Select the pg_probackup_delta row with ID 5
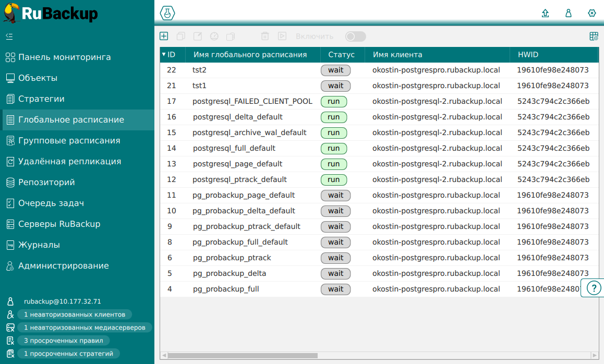 (x=379, y=273)
